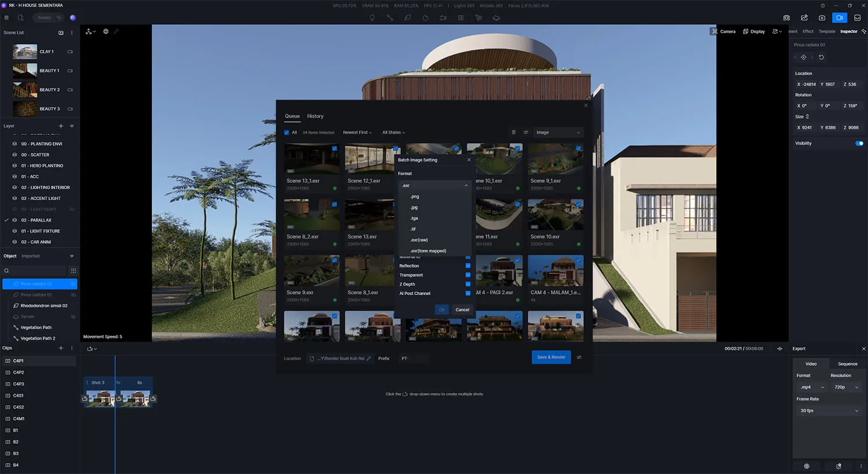Click the render settings icon beside Save & Render
Viewport: 868px width, 474px height.
click(579, 357)
